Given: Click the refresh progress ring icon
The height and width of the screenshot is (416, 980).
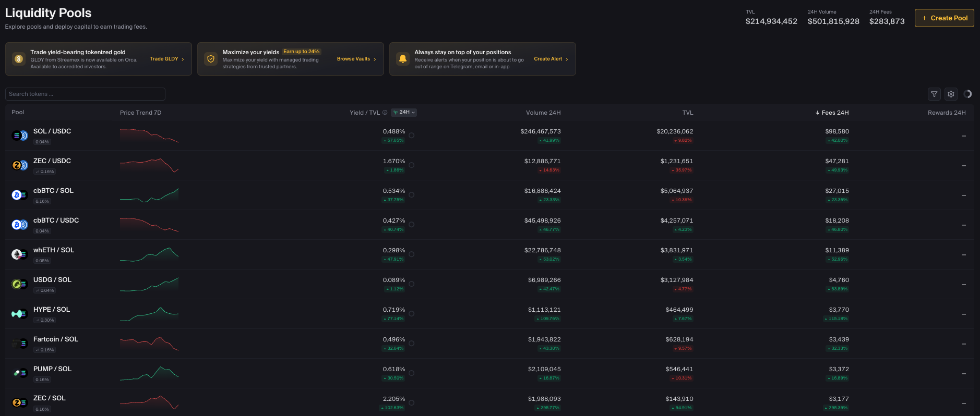Looking at the screenshot, I should [x=967, y=94].
